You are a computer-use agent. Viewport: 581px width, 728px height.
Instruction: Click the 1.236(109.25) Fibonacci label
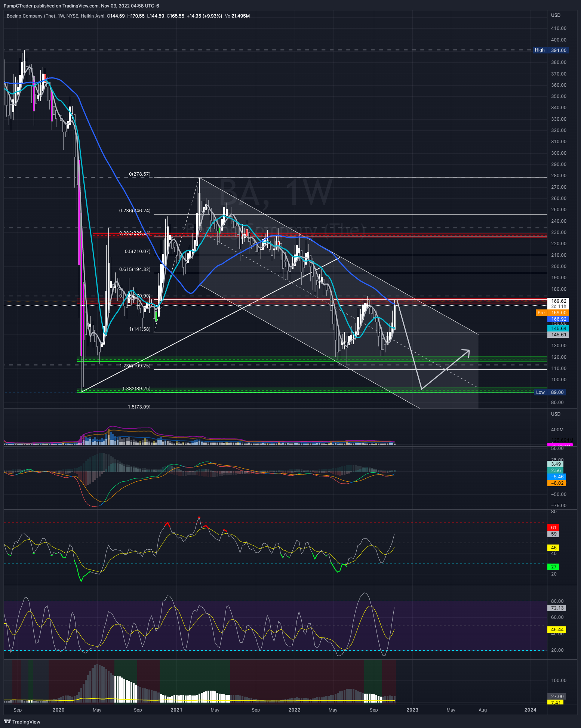(135, 366)
